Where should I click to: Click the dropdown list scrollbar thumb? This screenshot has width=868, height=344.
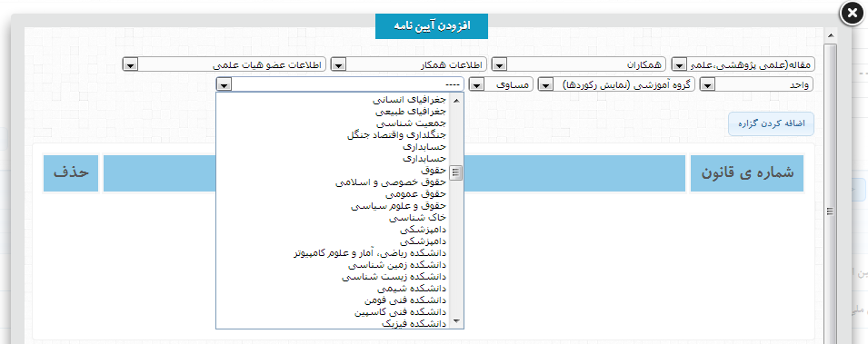click(x=456, y=173)
